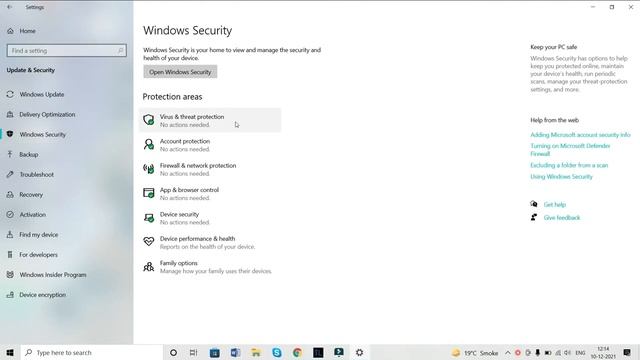This screenshot has width=640, height=360.
Task: Click the Cortana circle icon on taskbar
Action: coord(173,352)
